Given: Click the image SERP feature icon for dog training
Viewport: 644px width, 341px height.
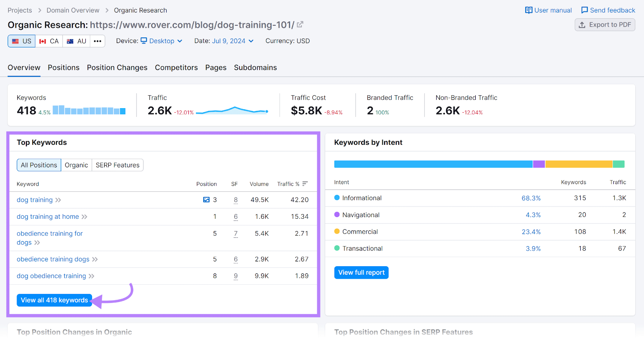Looking at the screenshot, I should click(206, 200).
